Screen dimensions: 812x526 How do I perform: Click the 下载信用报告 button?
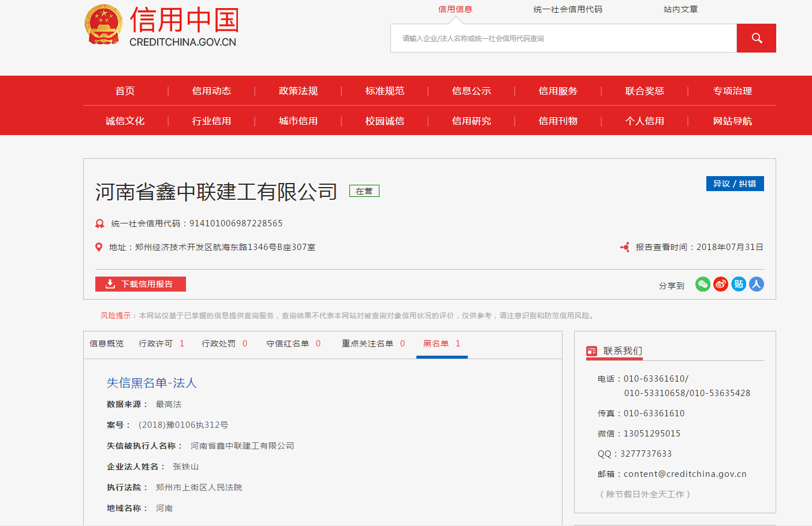pyautogui.click(x=140, y=284)
